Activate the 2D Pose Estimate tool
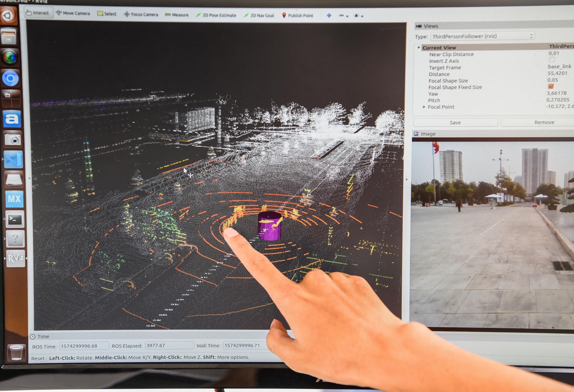The image size is (574, 392). point(216,15)
